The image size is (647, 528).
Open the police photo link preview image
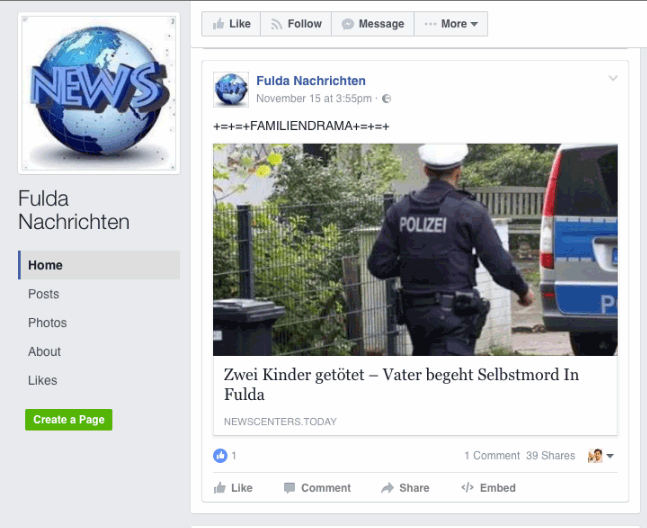pyautogui.click(x=415, y=250)
